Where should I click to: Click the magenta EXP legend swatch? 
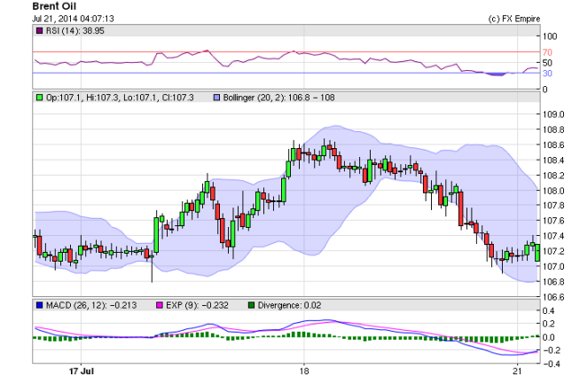(x=160, y=305)
